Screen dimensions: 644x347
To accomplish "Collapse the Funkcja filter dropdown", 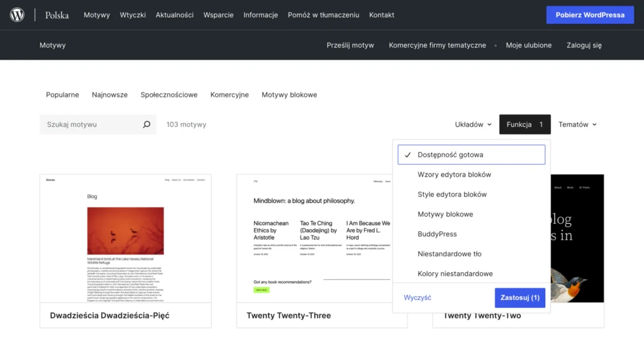I will [x=525, y=124].
